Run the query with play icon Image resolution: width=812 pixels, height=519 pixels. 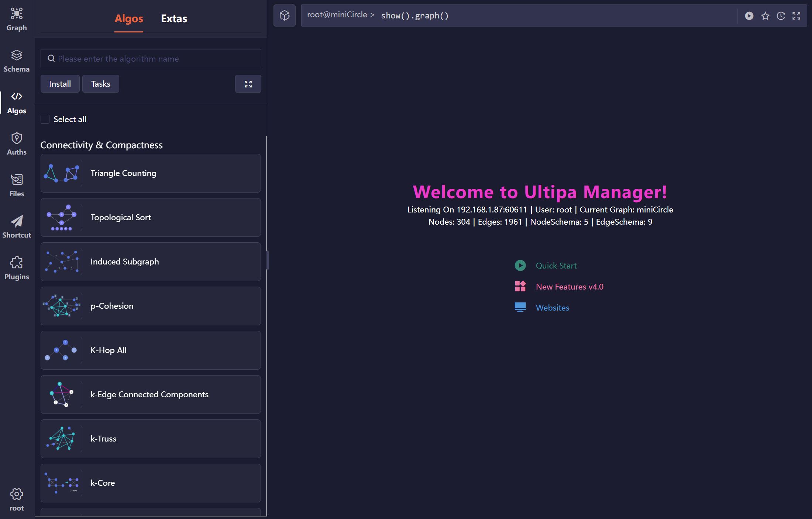point(749,16)
